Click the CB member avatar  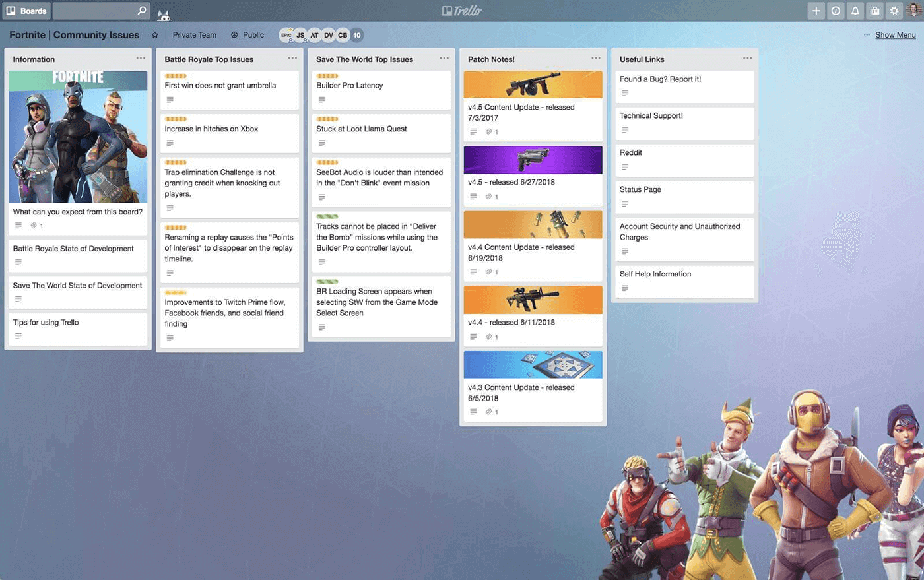coord(343,35)
